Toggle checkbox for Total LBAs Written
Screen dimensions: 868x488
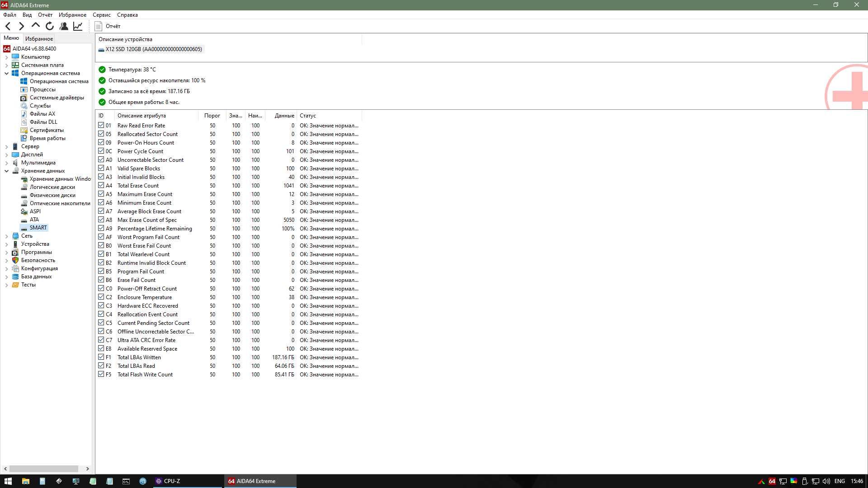101,357
